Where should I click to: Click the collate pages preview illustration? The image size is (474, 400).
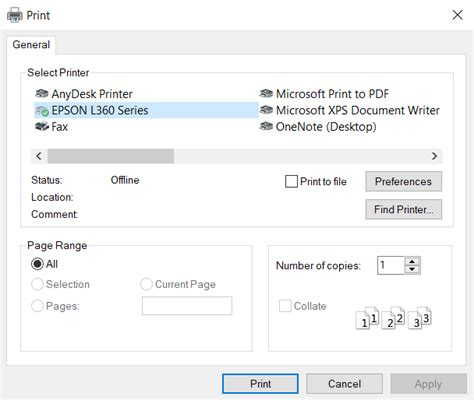(x=394, y=318)
